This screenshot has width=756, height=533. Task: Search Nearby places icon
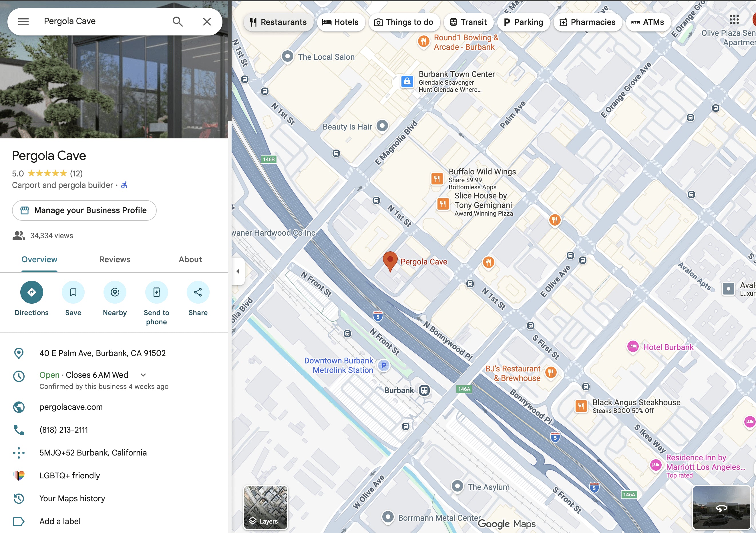tap(115, 292)
